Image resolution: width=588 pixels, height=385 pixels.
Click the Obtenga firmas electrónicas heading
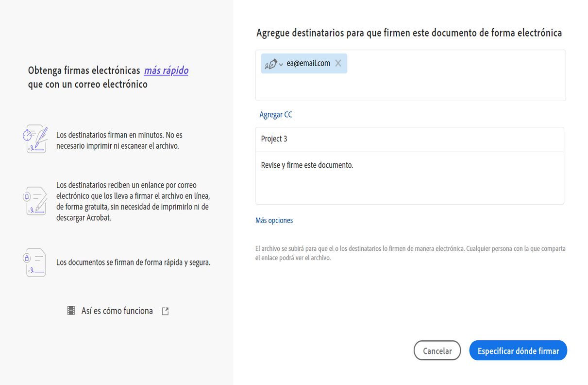84,70
